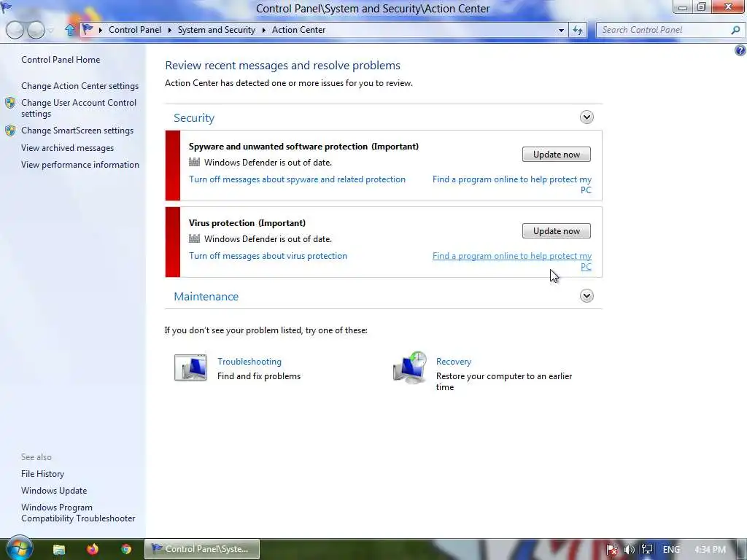Image resolution: width=747 pixels, height=560 pixels.
Task: Open View archived messages
Action: [67, 148]
